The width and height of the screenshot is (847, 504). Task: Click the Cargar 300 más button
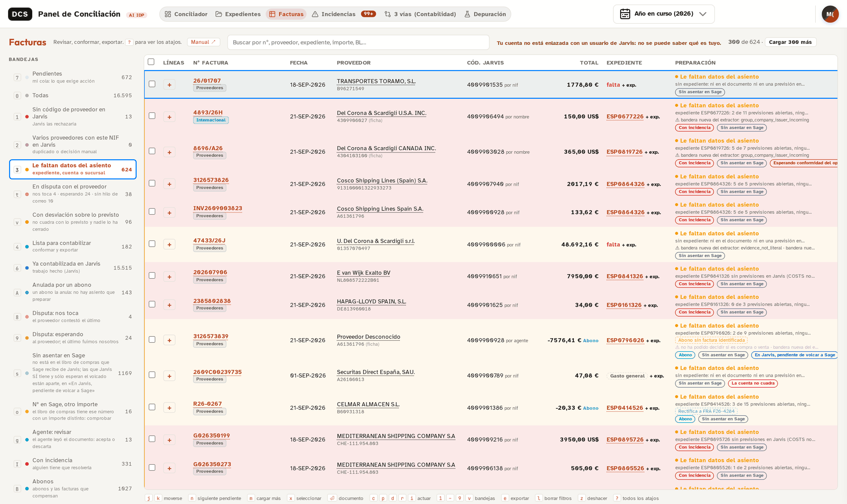click(790, 42)
